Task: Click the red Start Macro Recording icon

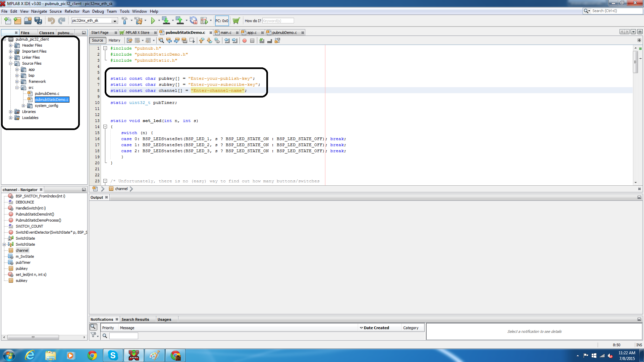Action: [x=245, y=41]
